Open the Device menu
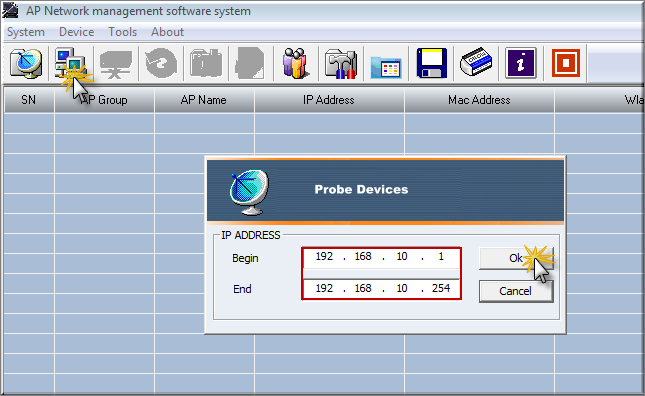 click(77, 32)
